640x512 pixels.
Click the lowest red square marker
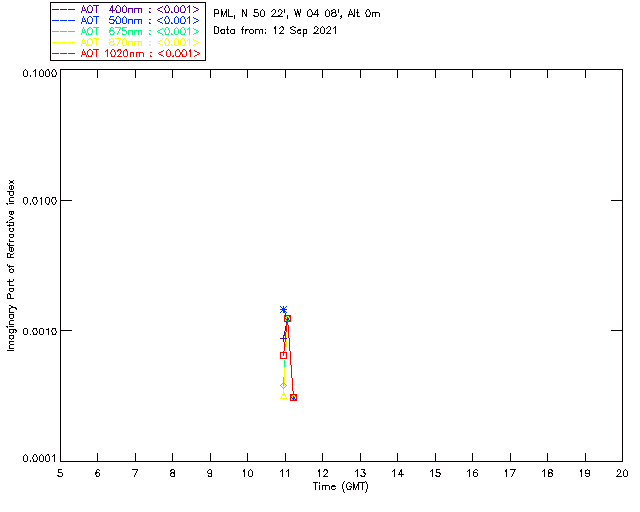[x=293, y=397]
